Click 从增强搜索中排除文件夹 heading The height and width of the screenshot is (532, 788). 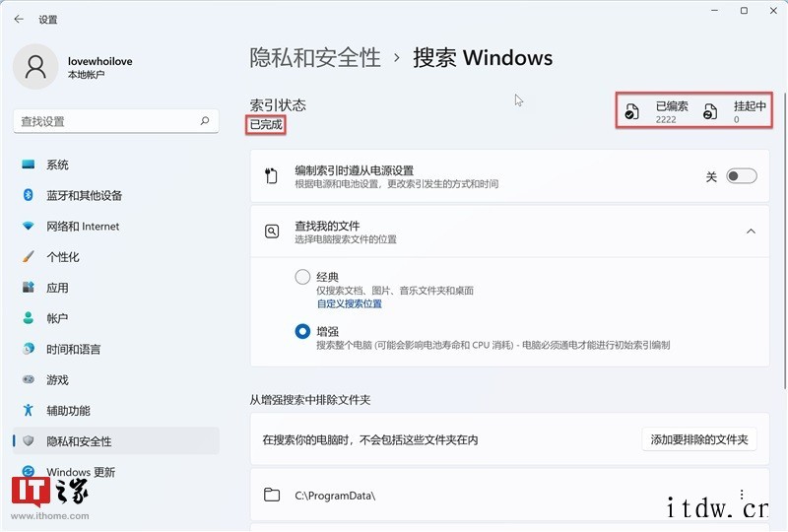click(310, 400)
